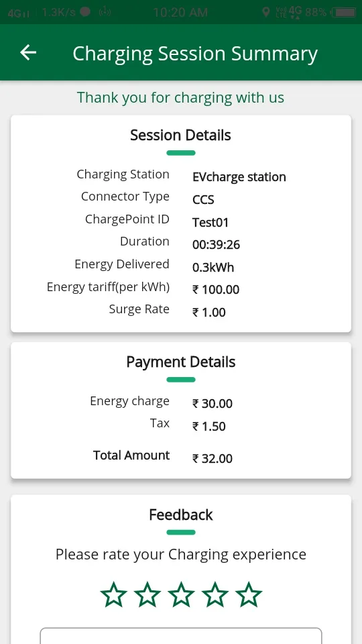This screenshot has width=362, height=644.
Task: Tap the Tax ₹ 1.50 amount
Action: 209,427
